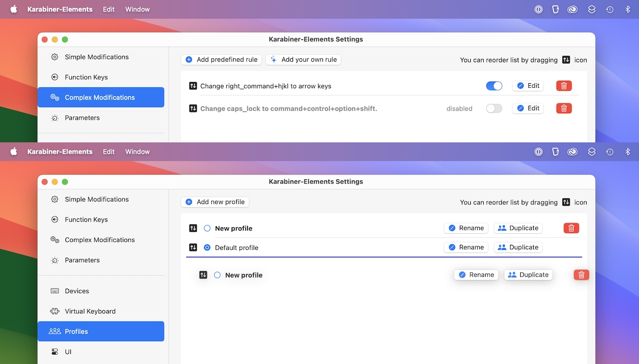Open Devices in the profiles window sidebar
Viewport: 639px width, 364px height.
(101, 291)
